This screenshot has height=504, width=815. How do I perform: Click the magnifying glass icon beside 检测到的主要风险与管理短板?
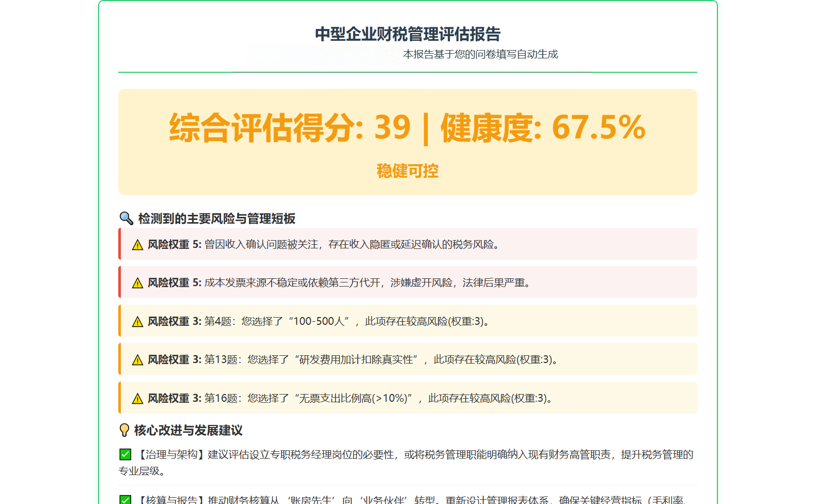[126, 218]
